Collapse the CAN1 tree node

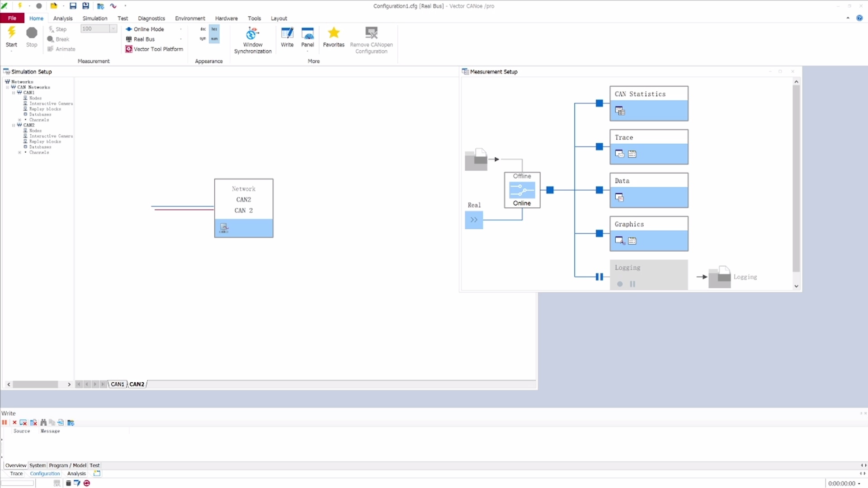14,93
